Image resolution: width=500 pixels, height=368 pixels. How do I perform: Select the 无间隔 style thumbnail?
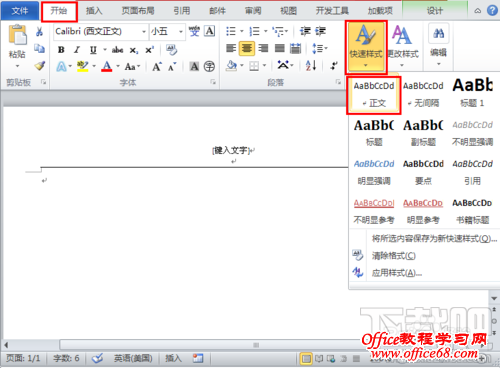pos(423,95)
